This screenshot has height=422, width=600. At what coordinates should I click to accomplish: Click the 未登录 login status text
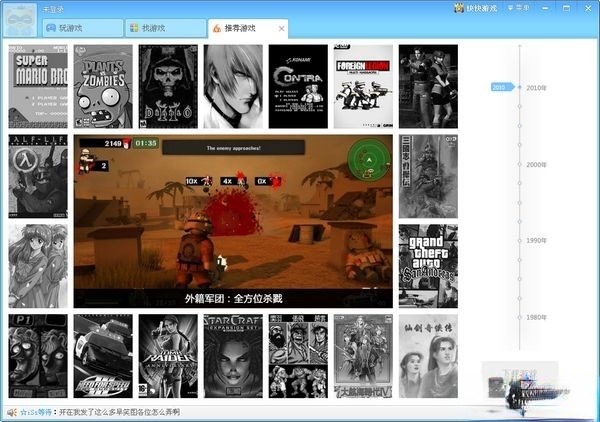pos(53,9)
